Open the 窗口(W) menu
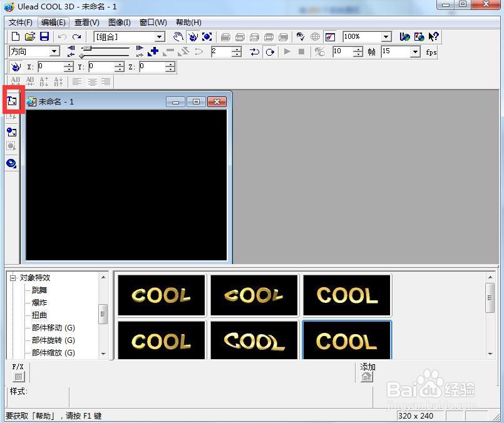The height and width of the screenshot is (423, 504). tap(153, 23)
